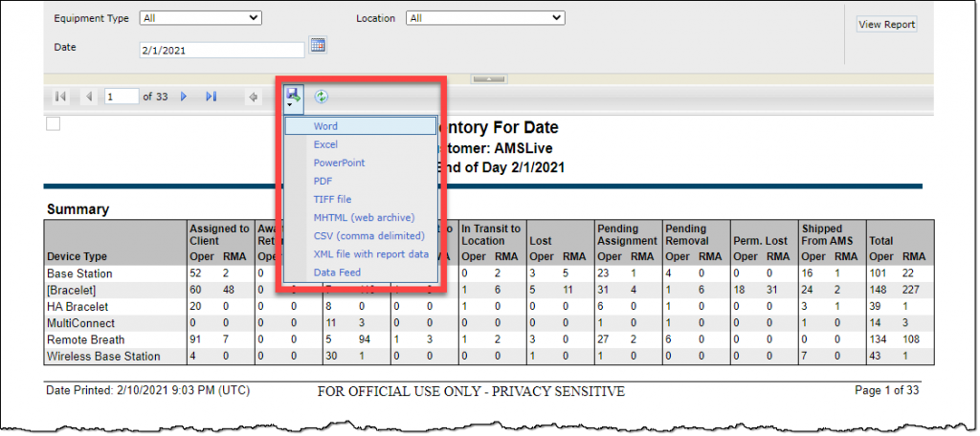Click FOR OFFICIAL USE ONLY footer text
This screenshot has height=436, width=980.
tap(471, 392)
